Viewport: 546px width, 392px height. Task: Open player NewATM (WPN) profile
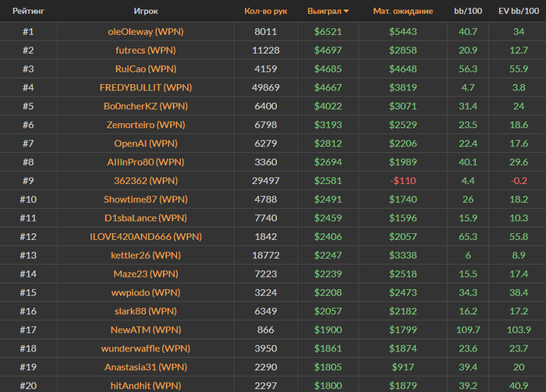pos(146,330)
